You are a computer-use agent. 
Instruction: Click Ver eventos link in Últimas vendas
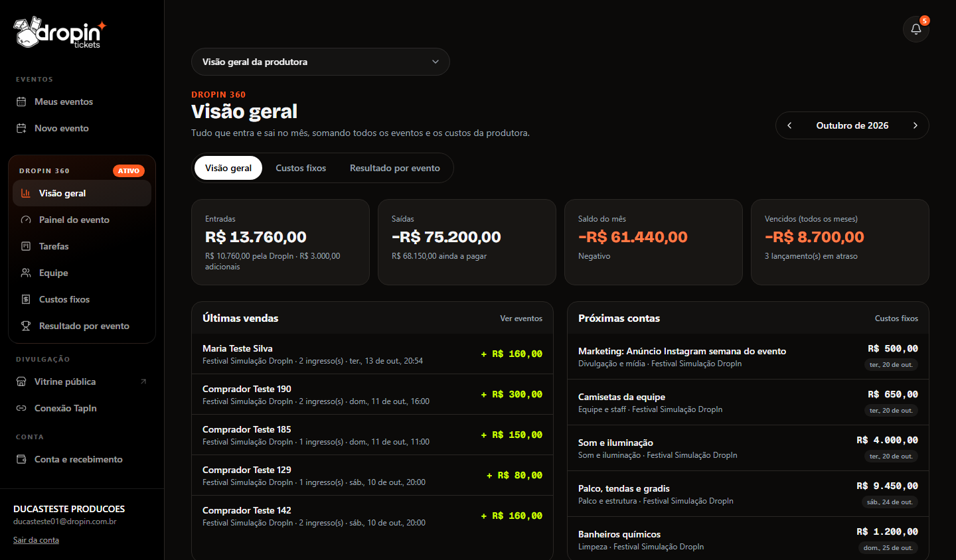coord(521,318)
